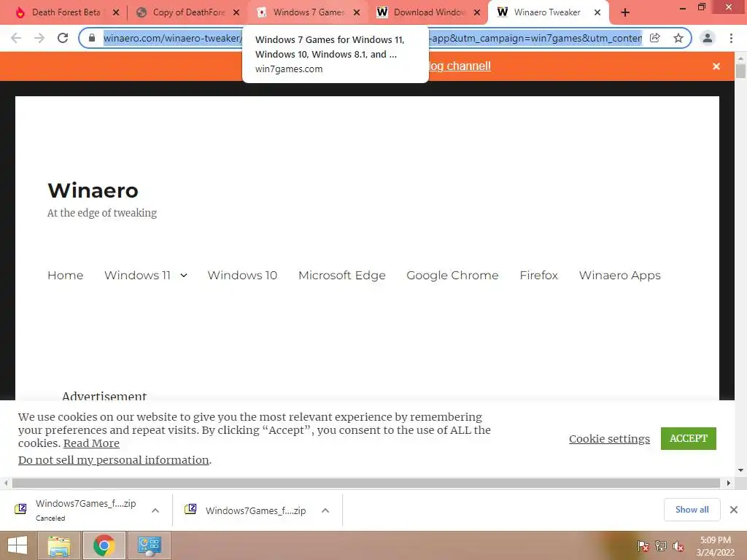Open File Explorer from the taskbar

pos(59,545)
